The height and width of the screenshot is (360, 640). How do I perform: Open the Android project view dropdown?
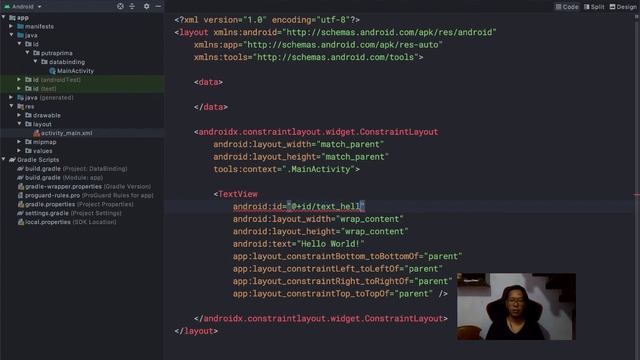23,7
